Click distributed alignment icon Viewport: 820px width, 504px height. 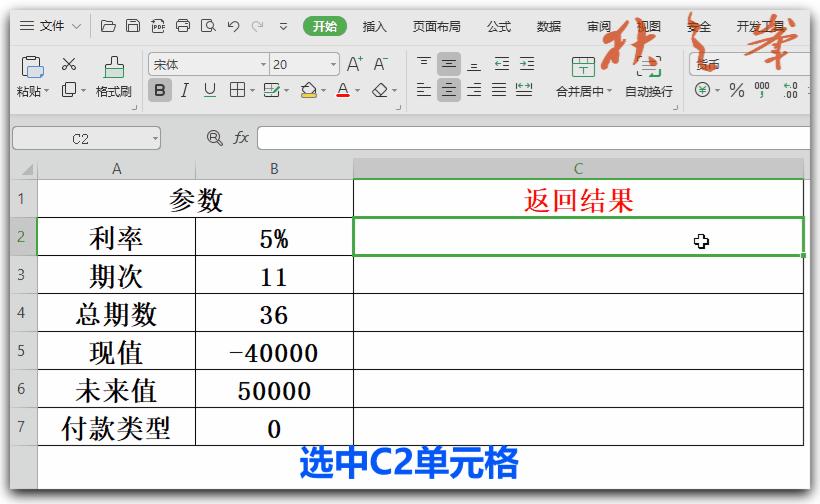[x=524, y=90]
